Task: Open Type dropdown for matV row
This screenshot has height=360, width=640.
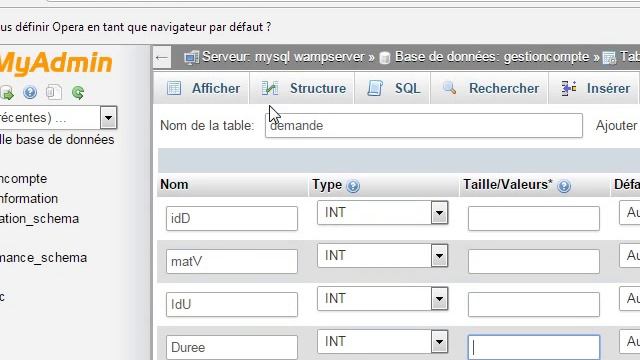Action: click(382, 256)
